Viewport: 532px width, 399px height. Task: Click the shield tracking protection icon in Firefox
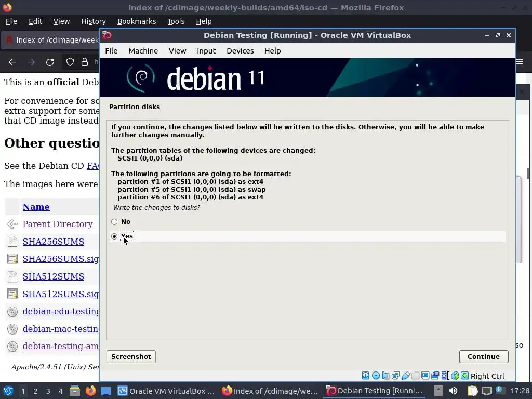click(70, 62)
